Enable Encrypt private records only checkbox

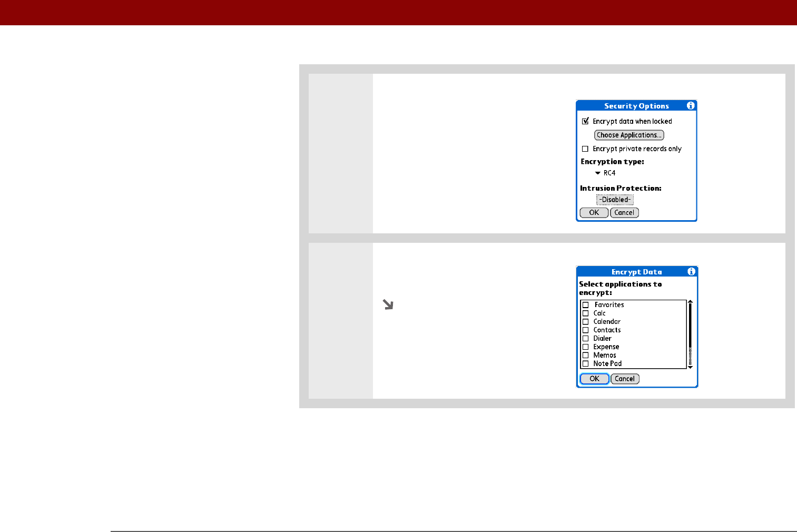585,149
